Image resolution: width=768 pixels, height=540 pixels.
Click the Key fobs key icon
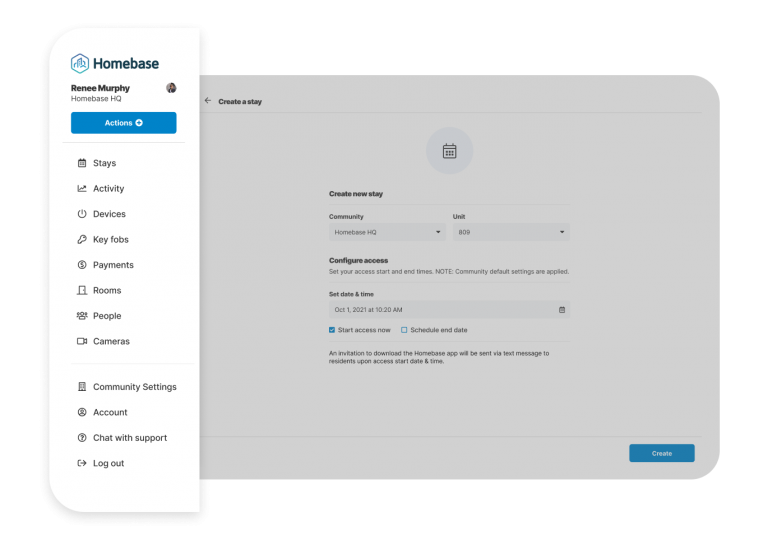click(82, 240)
